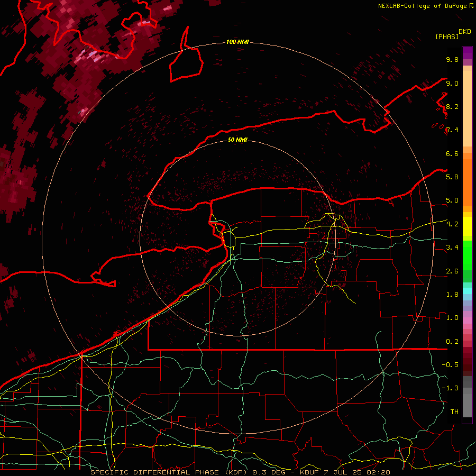Select the 0.2 scale value label

point(452,341)
